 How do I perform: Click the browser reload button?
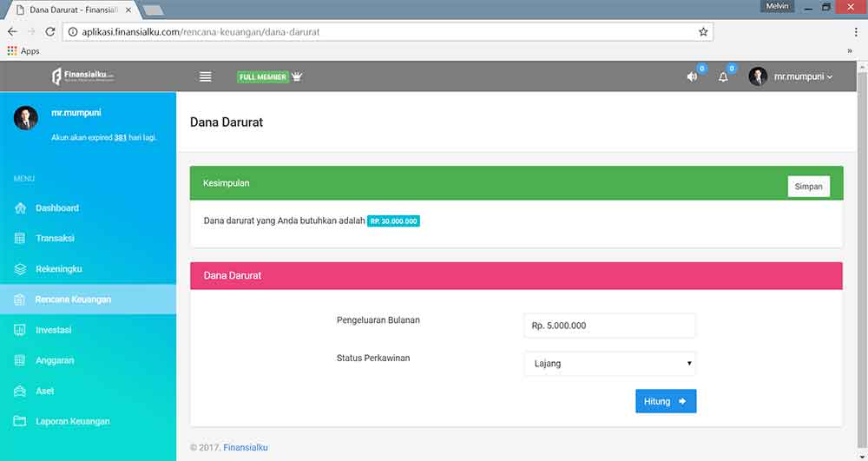point(50,32)
